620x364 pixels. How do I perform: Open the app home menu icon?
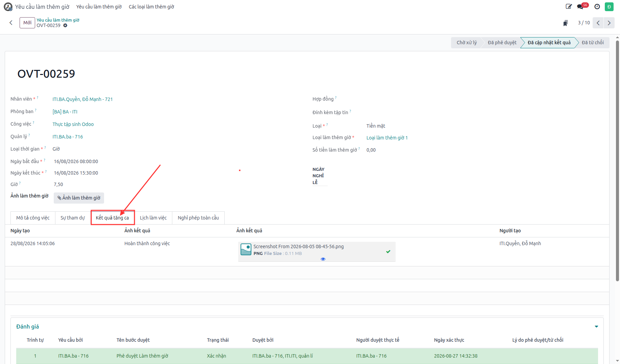pyautogui.click(x=8, y=7)
